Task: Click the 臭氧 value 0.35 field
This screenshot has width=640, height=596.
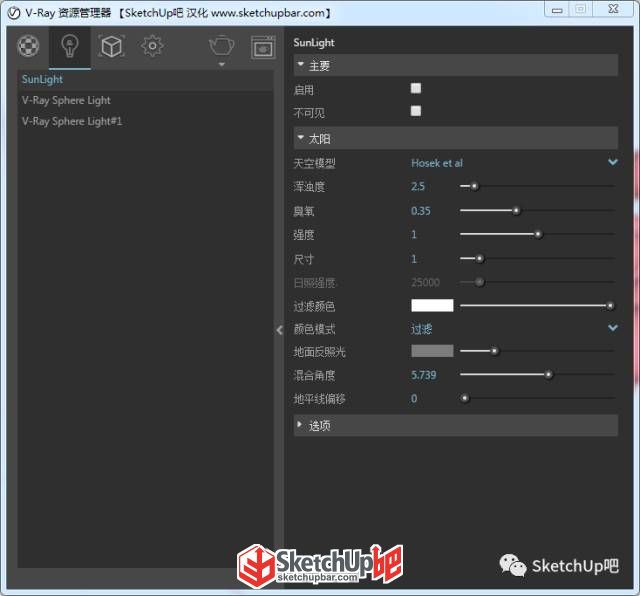Action: (420, 211)
